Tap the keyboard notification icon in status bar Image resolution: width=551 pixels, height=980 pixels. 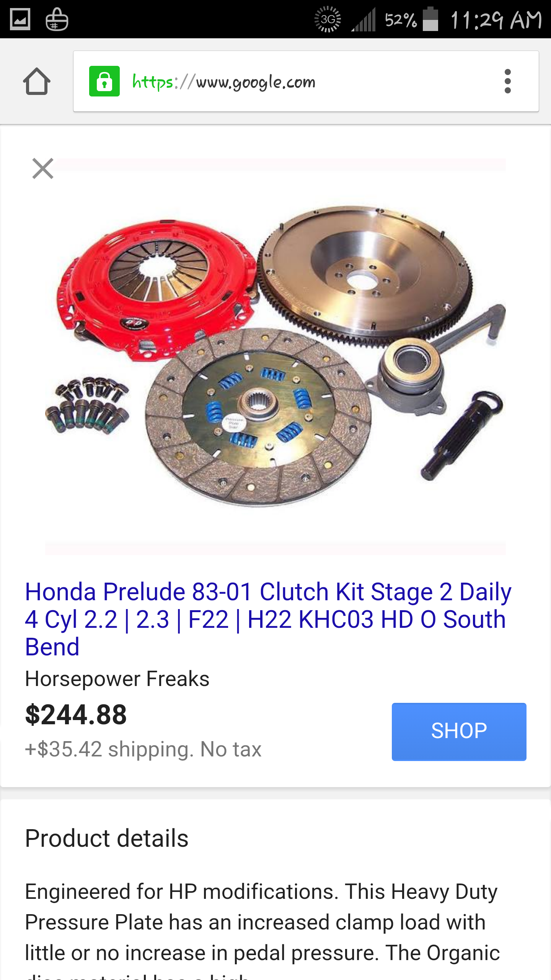[57, 19]
